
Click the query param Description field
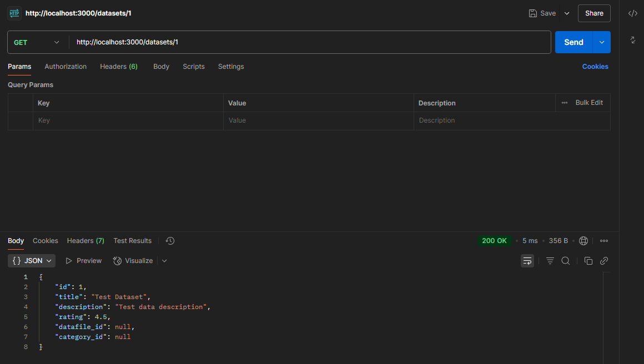point(512,120)
